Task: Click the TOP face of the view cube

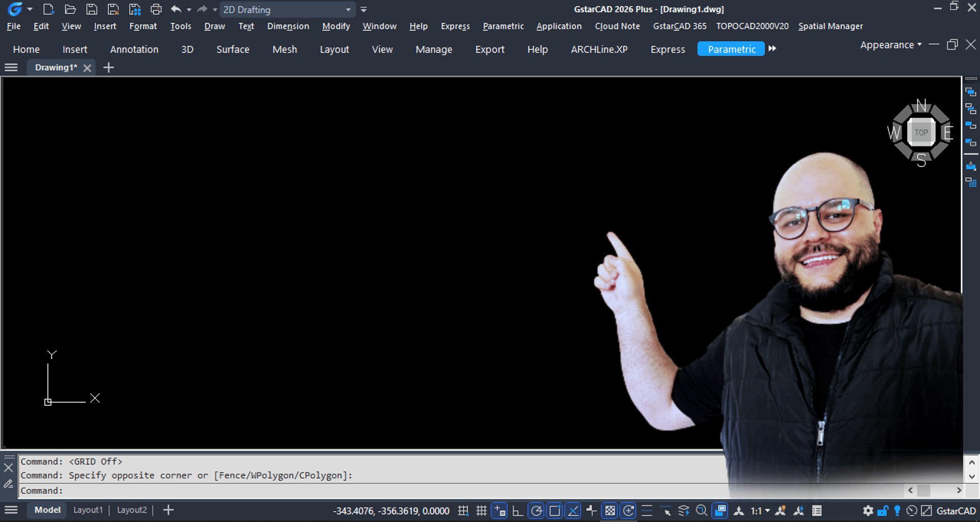Action: point(921,133)
